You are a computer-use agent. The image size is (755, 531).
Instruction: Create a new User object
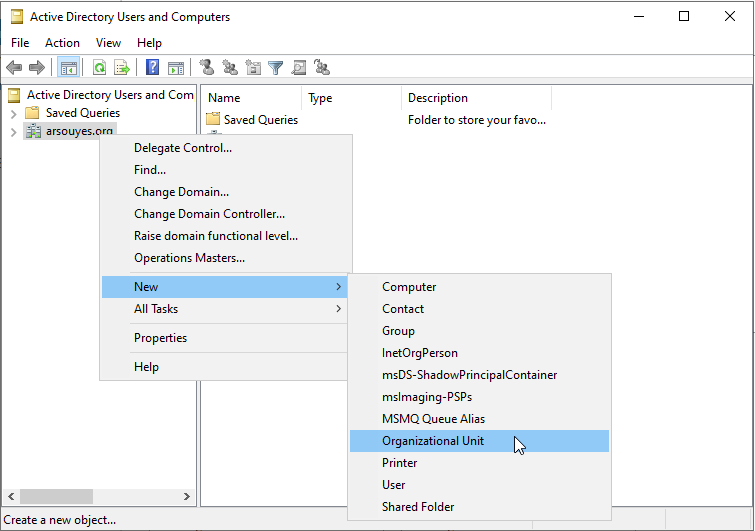(x=479, y=485)
